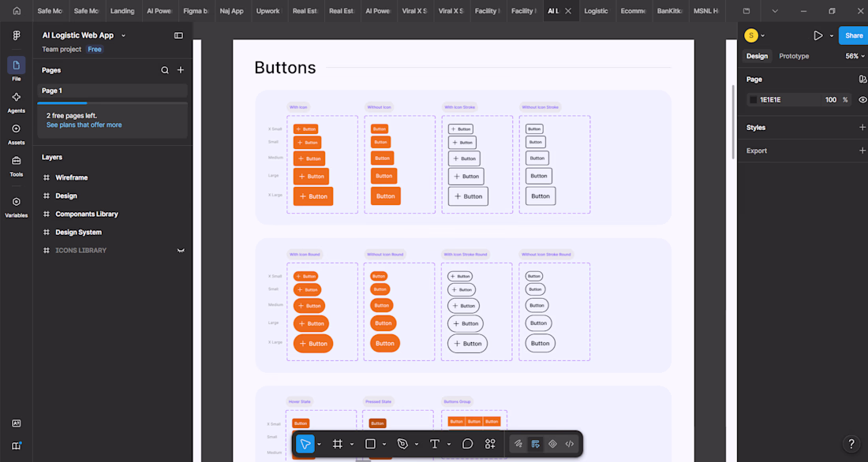
Task: Toggle the left sidebar panel icon
Action: click(x=178, y=35)
